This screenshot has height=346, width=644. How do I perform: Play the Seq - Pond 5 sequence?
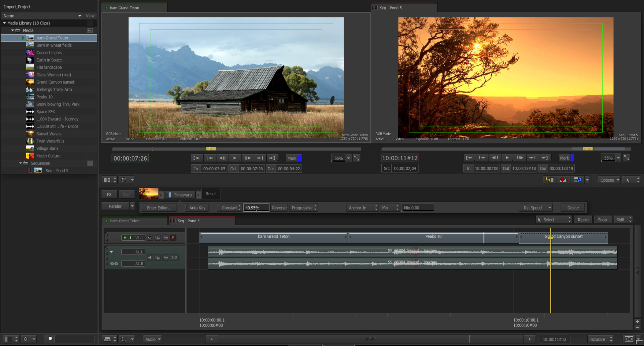point(507,158)
